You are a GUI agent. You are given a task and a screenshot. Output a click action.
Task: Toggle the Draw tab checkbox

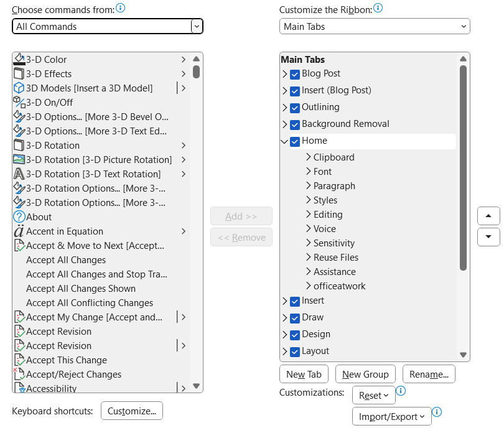(295, 318)
